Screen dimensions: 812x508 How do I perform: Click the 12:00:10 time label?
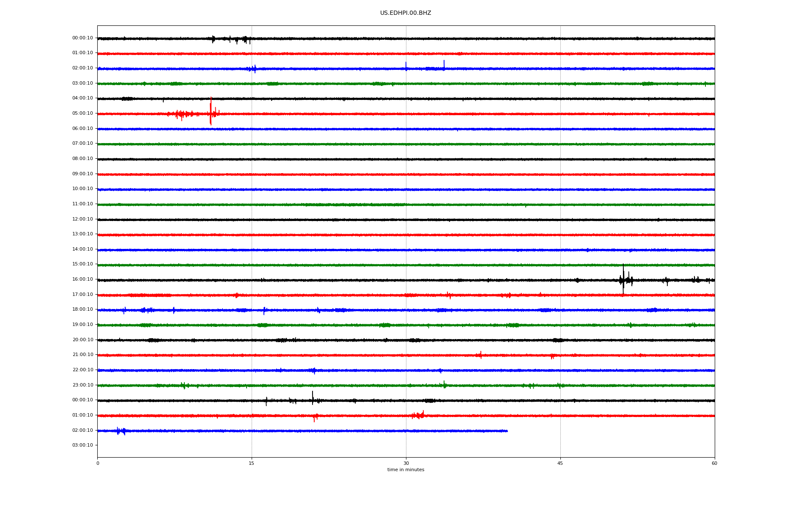[82, 219]
